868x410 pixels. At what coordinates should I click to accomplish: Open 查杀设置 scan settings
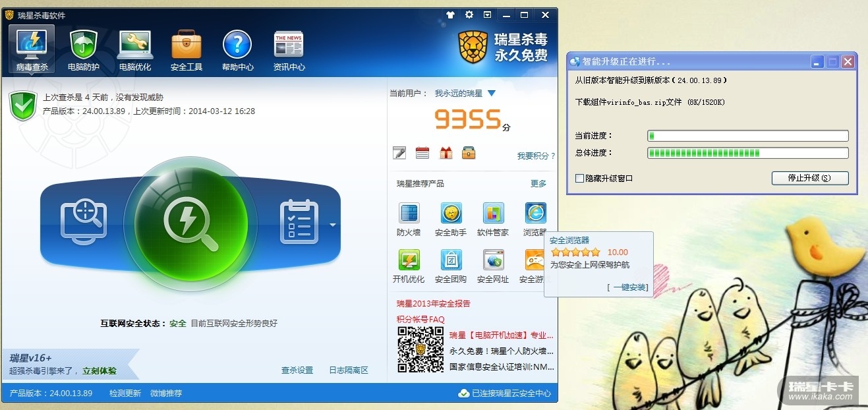coord(297,370)
